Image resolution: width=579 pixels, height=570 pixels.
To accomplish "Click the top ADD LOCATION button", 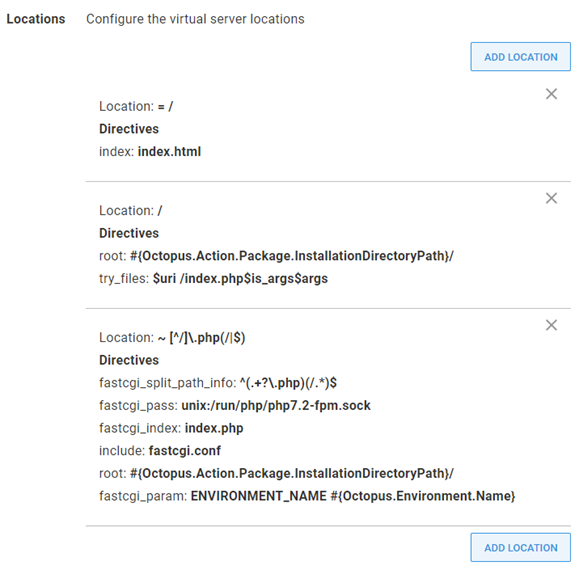I will pyautogui.click(x=520, y=56).
